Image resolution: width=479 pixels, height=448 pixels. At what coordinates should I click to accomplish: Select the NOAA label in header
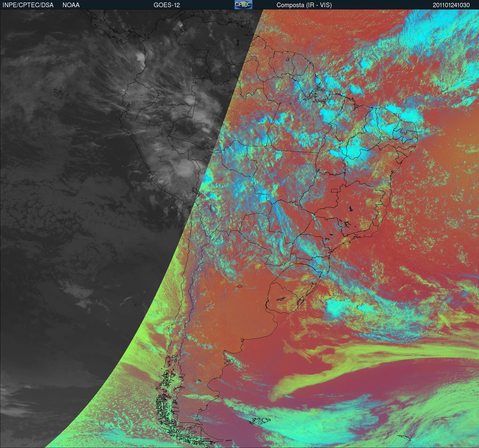(x=71, y=5)
